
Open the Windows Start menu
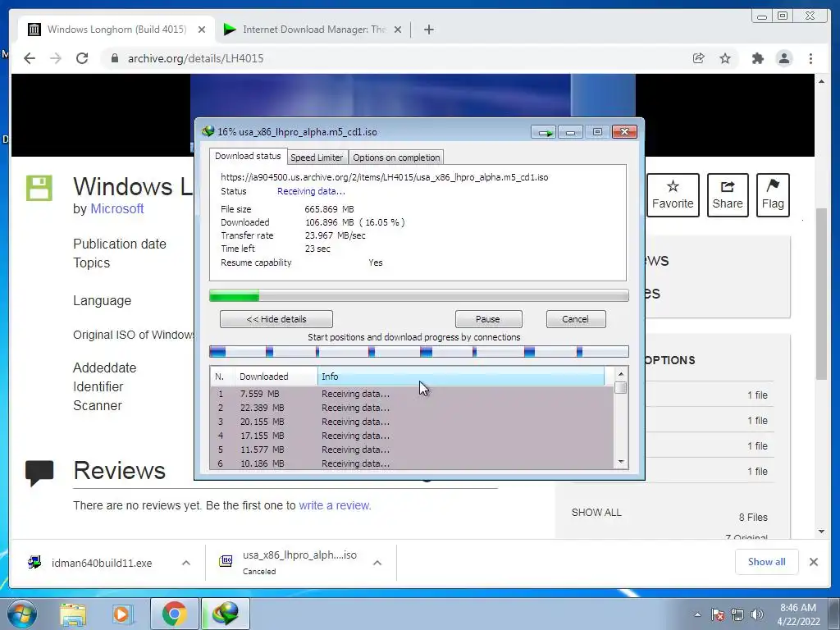[22, 614]
